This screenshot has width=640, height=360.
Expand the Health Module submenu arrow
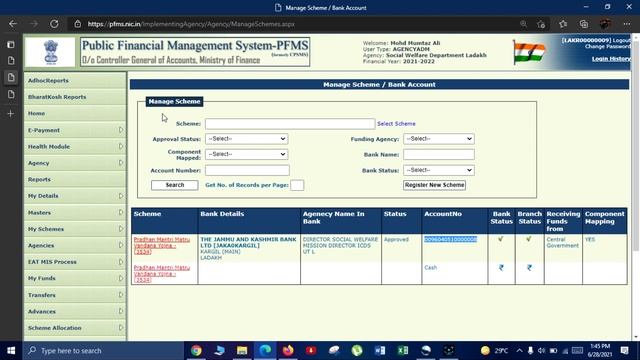click(121, 146)
